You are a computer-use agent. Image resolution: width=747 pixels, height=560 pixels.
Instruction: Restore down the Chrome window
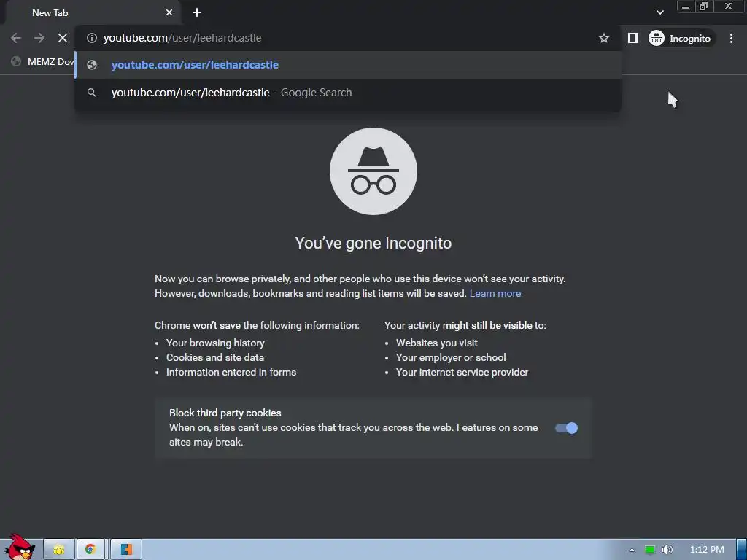(703, 6)
